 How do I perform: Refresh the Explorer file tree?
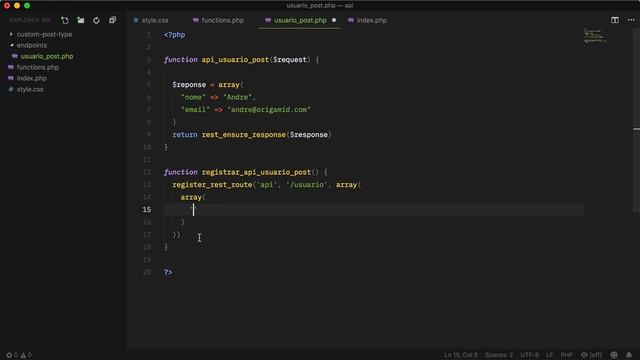(96, 20)
